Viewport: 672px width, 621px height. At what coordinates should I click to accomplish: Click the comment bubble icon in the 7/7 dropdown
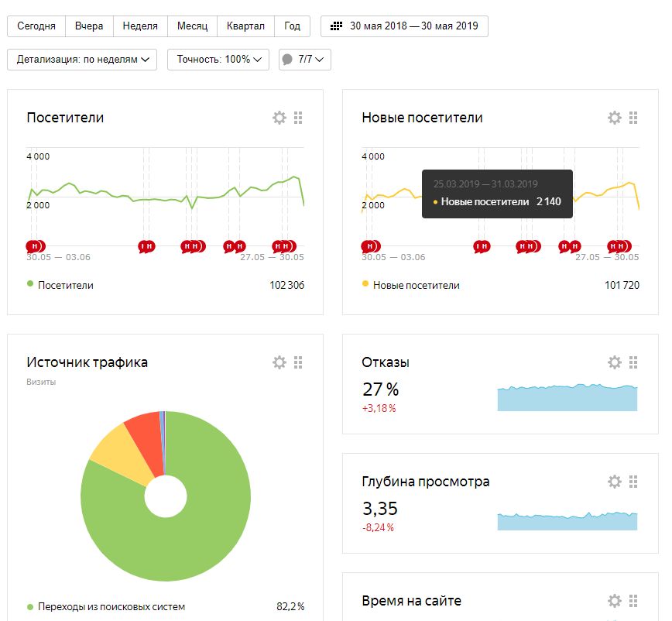[287, 59]
